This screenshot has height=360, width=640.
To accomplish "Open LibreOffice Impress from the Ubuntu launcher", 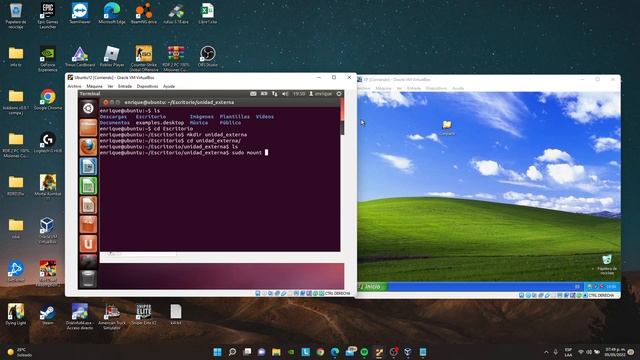I will [x=88, y=205].
